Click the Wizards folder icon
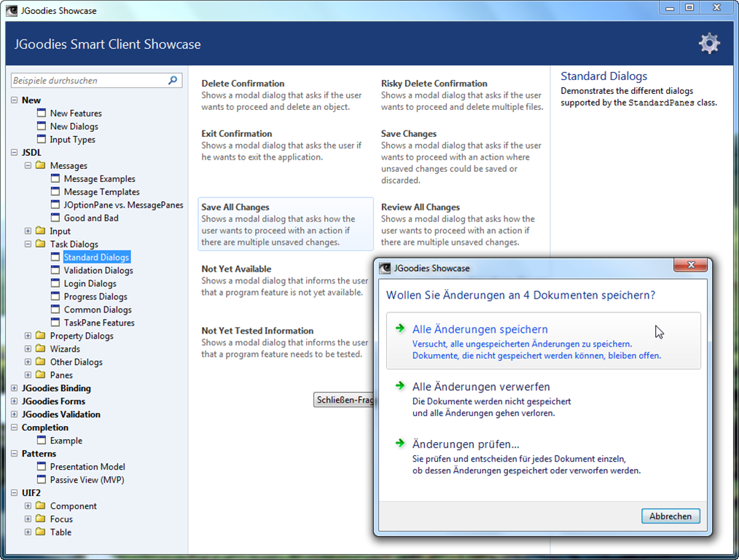 point(41,349)
